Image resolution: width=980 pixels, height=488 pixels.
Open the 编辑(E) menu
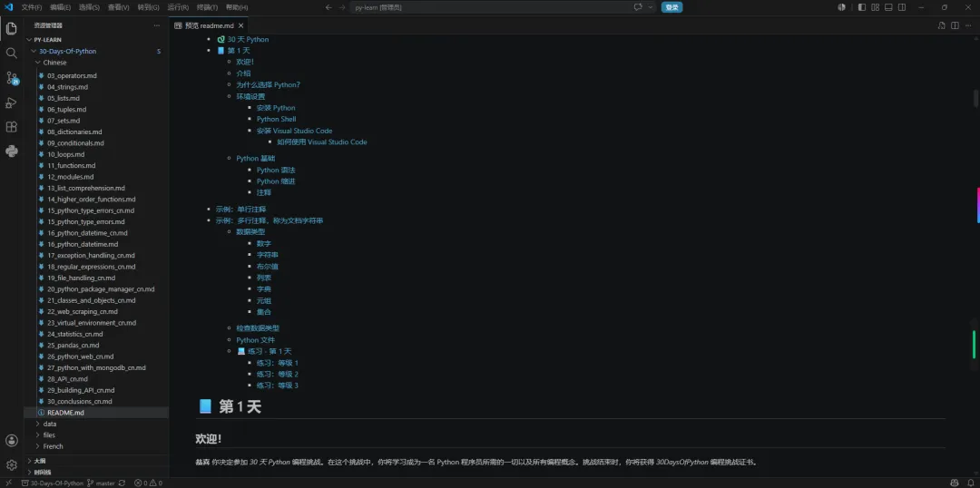61,7
